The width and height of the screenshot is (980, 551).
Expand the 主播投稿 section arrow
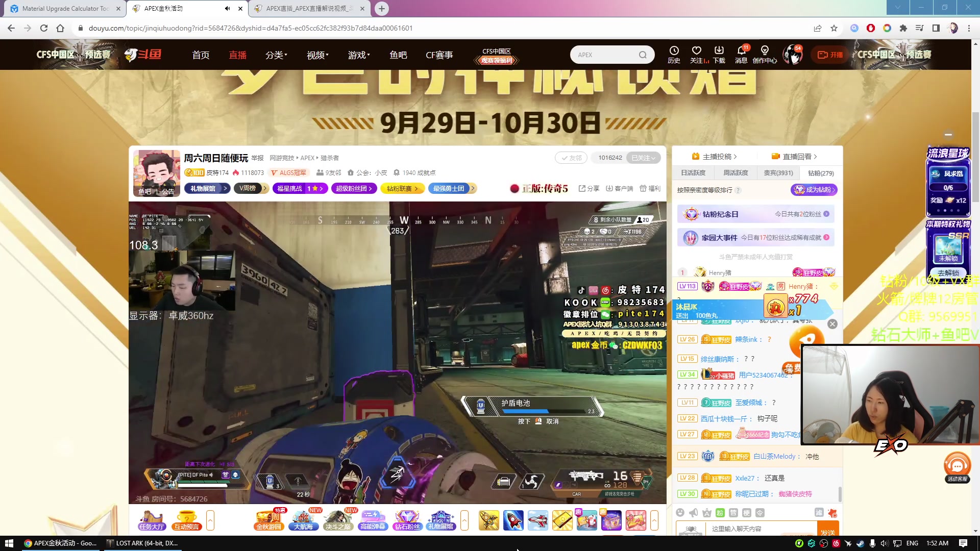pyautogui.click(x=735, y=157)
